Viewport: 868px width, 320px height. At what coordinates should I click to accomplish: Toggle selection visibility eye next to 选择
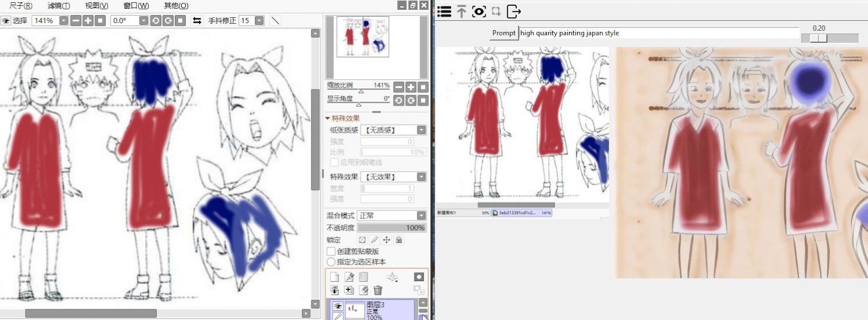click(6, 21)
